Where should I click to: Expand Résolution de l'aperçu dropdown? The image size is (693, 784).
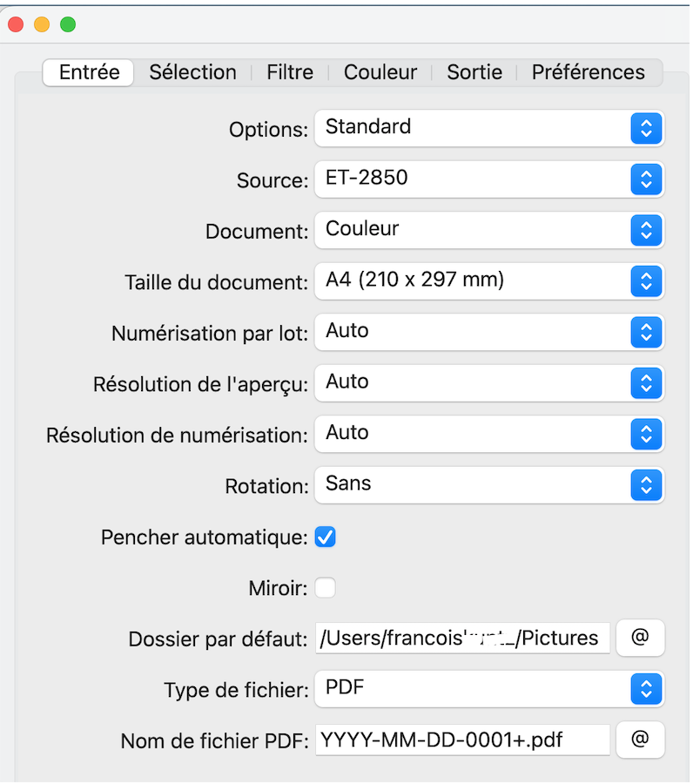488,383
